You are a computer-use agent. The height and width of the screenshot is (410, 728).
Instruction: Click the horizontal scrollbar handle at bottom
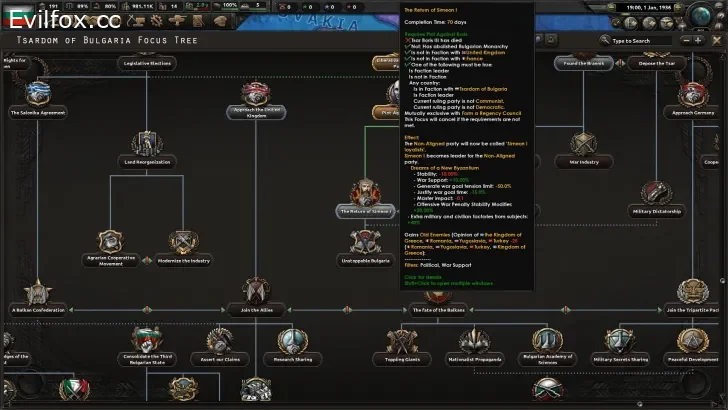(639, 404)
